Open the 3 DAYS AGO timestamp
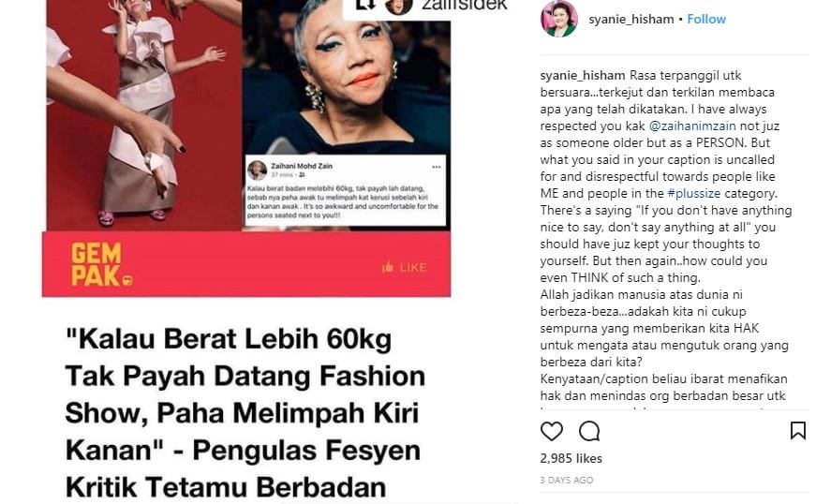This screenshot has width=816, height=504. [567, 480]
